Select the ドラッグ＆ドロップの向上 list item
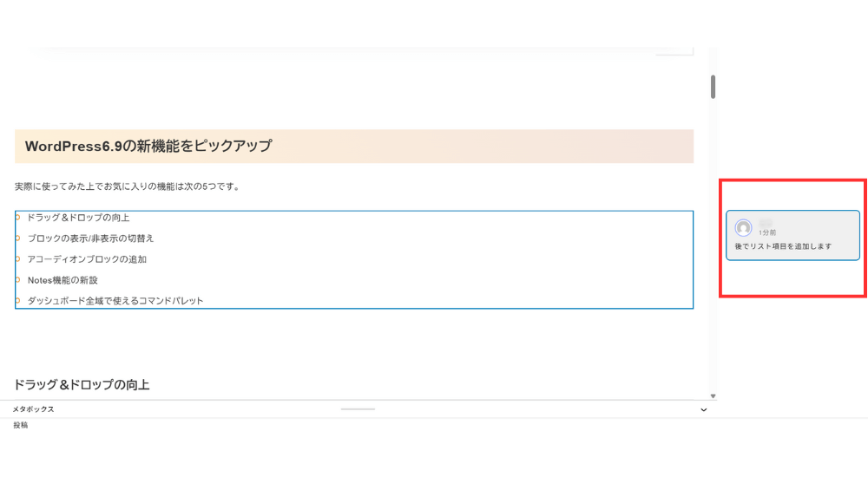The image size is (868, 477). [78, 218]
